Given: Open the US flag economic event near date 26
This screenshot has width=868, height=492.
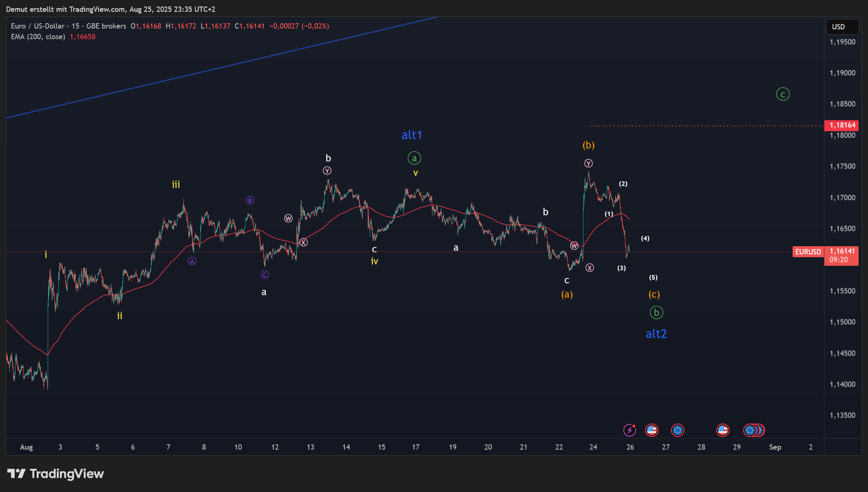Looking at the screenshot, I should [x=652, y=430].
